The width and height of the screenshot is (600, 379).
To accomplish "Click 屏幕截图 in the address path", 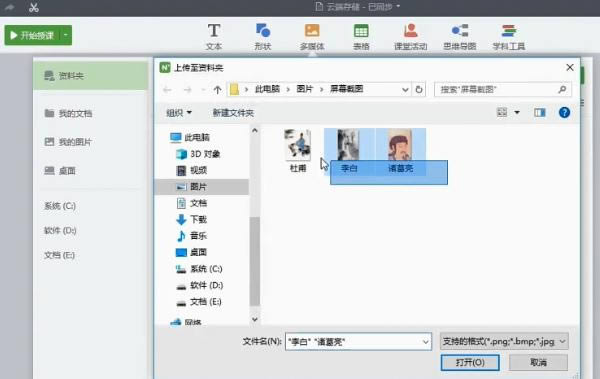I will point(346,89).
